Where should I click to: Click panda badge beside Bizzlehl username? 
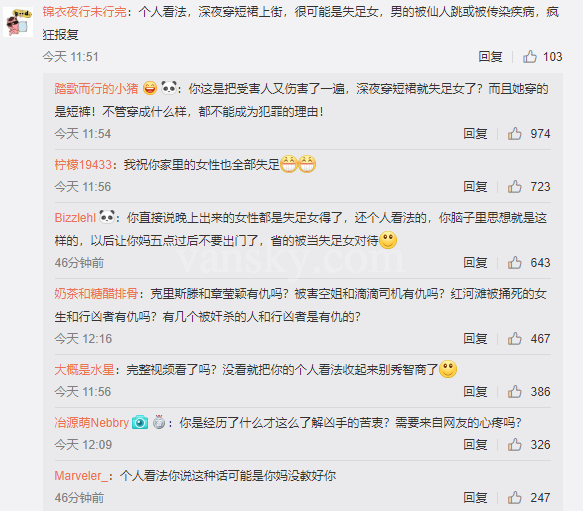107,217
